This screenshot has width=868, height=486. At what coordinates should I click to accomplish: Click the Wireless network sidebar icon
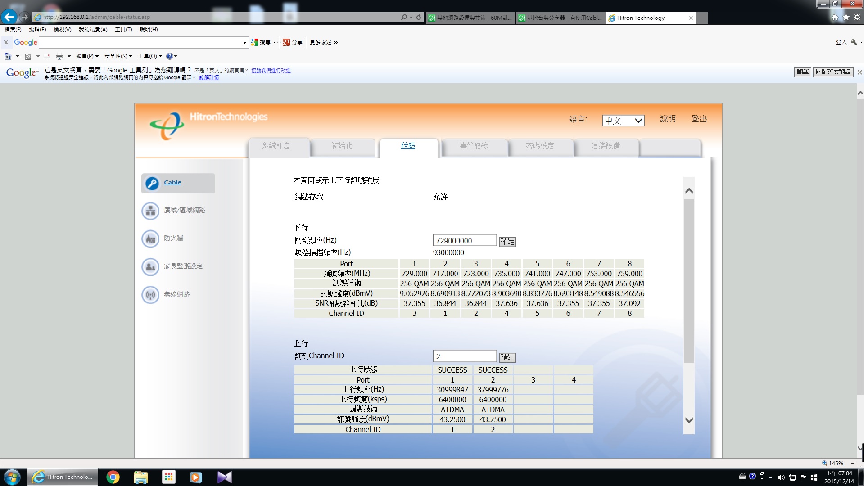click(x=150, y=295)
